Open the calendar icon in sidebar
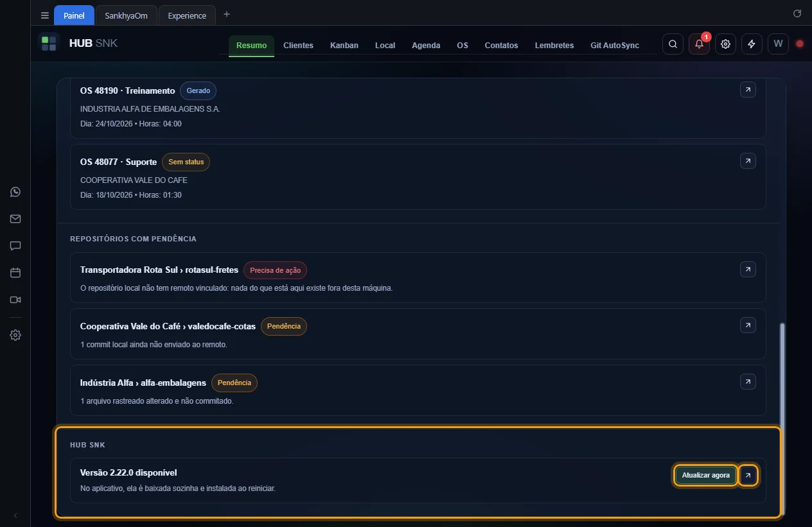This screenshot has width=812, height=527. point(15,273)
